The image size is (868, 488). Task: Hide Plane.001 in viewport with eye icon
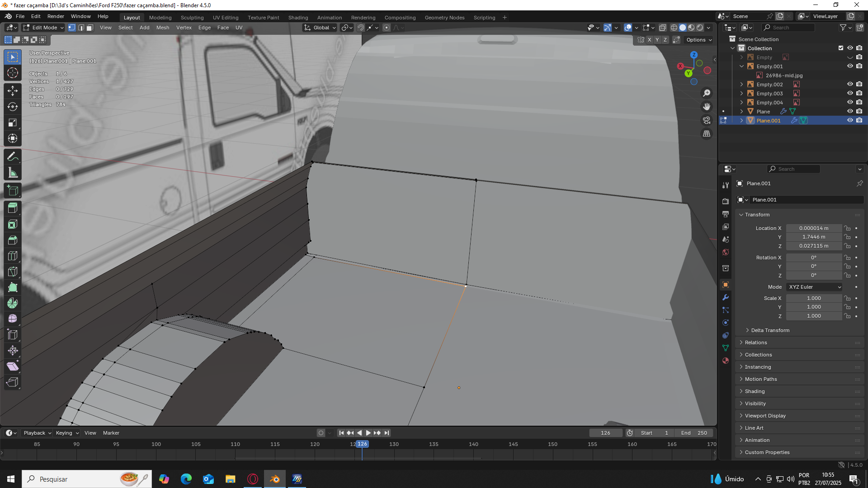click(850, 121)
